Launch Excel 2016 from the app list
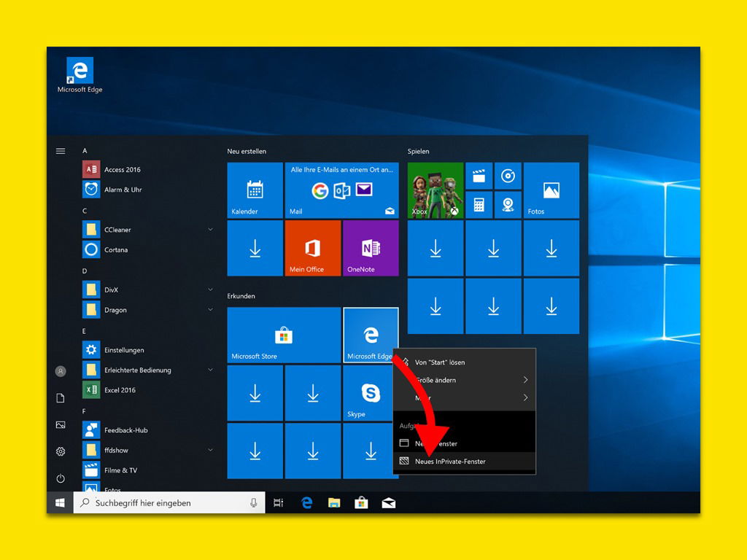747x560 pixels. tap(147, 390)
